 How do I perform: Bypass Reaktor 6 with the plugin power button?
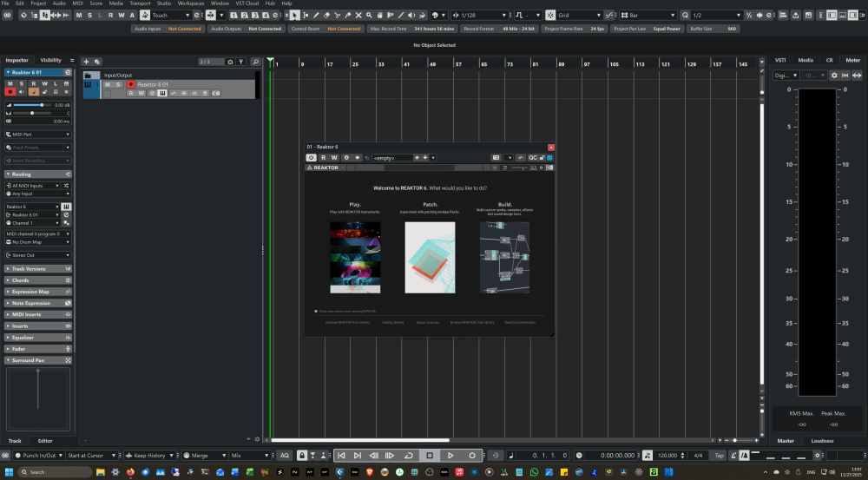point(312,158)
